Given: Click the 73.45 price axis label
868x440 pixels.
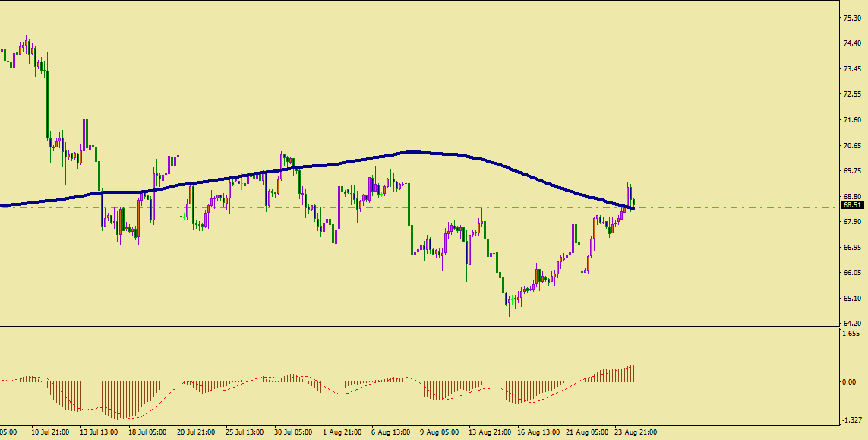Looking at the screenshot, I should tap(853, 69).
